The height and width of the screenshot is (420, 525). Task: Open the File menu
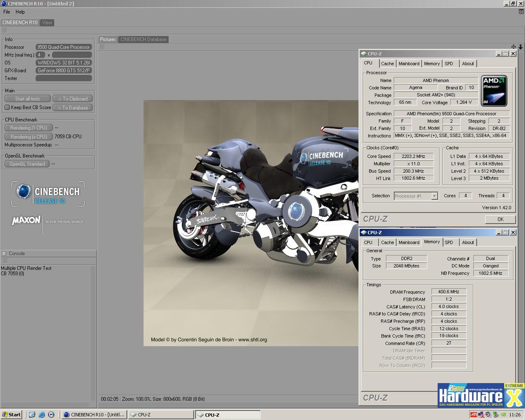click(7, 12)
